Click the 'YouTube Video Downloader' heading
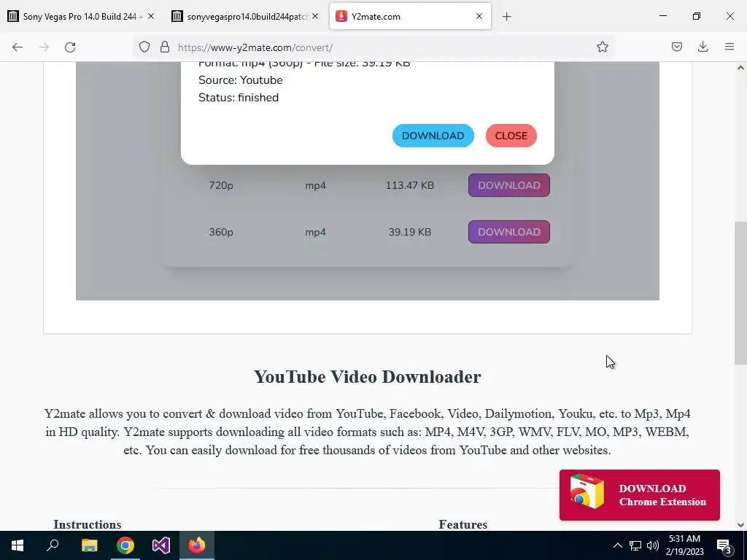The width and height of the screenshot is (747, 560). click(x=368, y=377)
